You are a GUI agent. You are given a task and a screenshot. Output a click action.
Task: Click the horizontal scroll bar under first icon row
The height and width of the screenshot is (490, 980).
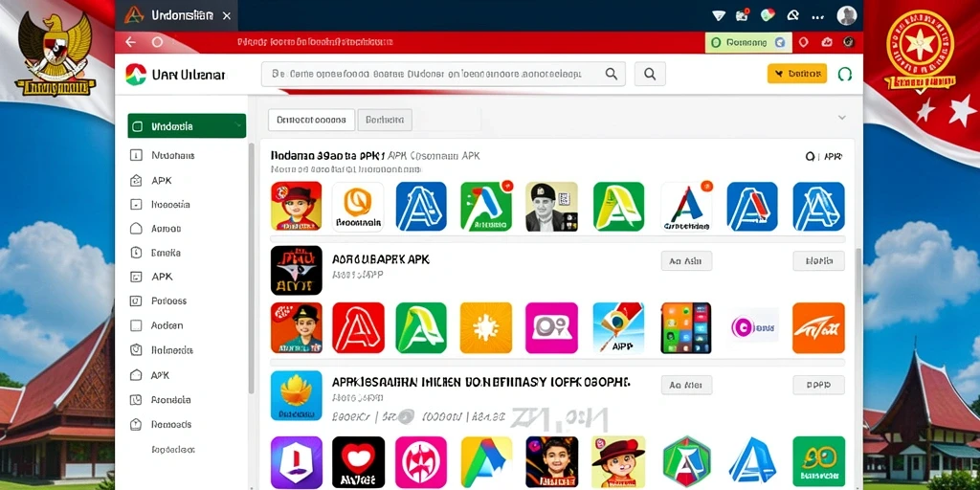point(557,238)
